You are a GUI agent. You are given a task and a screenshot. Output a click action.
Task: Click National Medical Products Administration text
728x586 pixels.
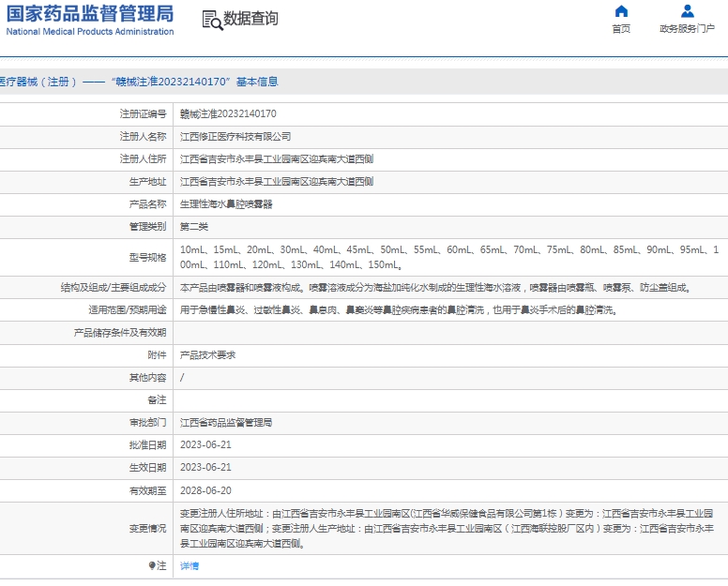[90, 32]
